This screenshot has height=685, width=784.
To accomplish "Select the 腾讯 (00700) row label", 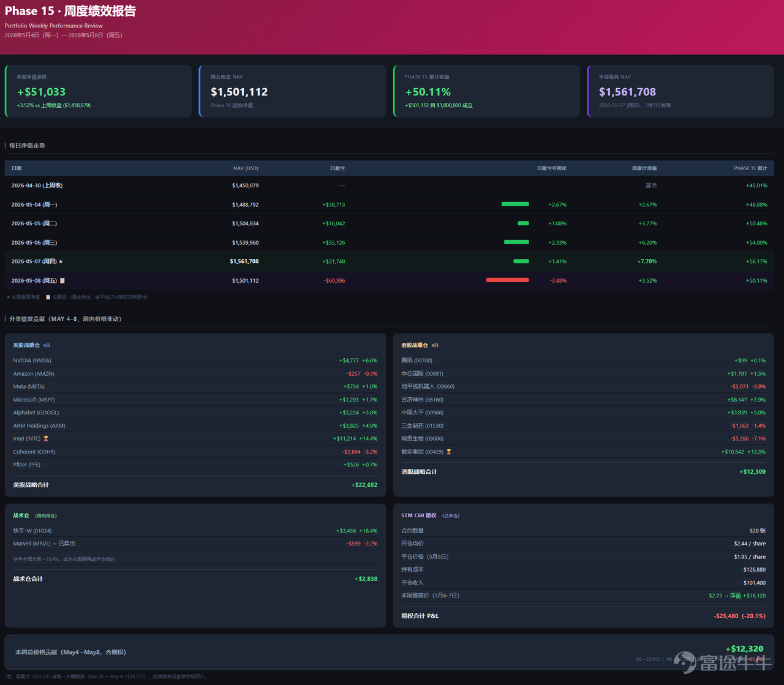I will pos(417,361).
